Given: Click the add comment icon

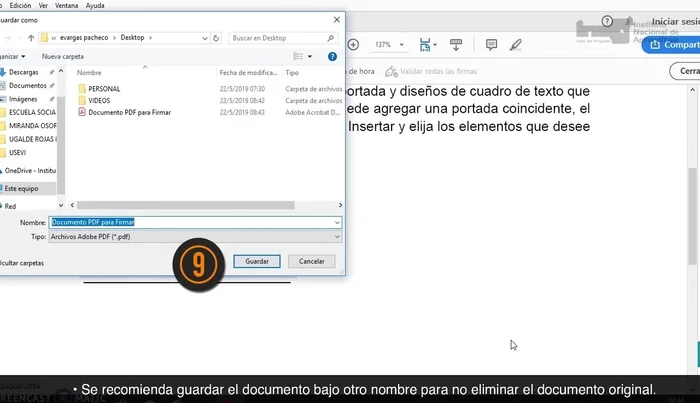Looking at the screenshot, I should point(491,45).
